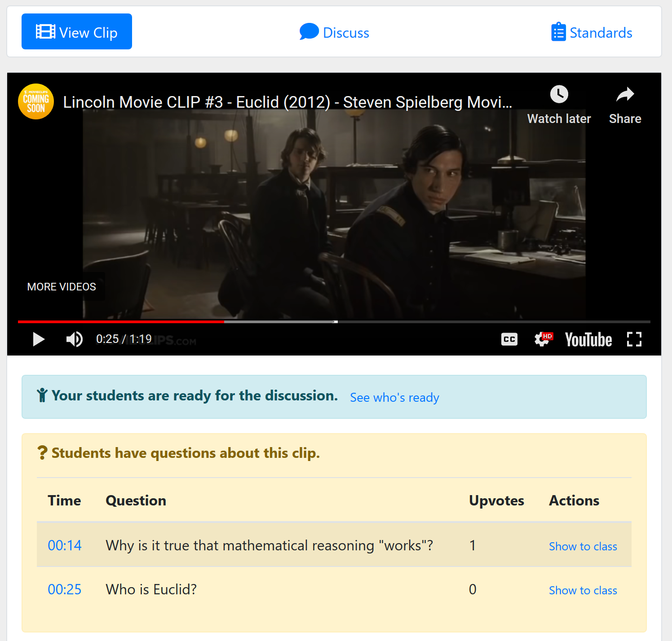Click the play button on the video
Screen dimensions: 672x641
tap(39, 339)
